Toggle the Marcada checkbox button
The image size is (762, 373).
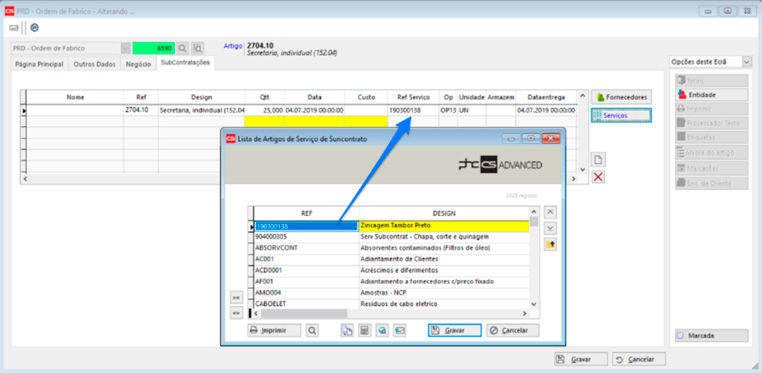711,336
